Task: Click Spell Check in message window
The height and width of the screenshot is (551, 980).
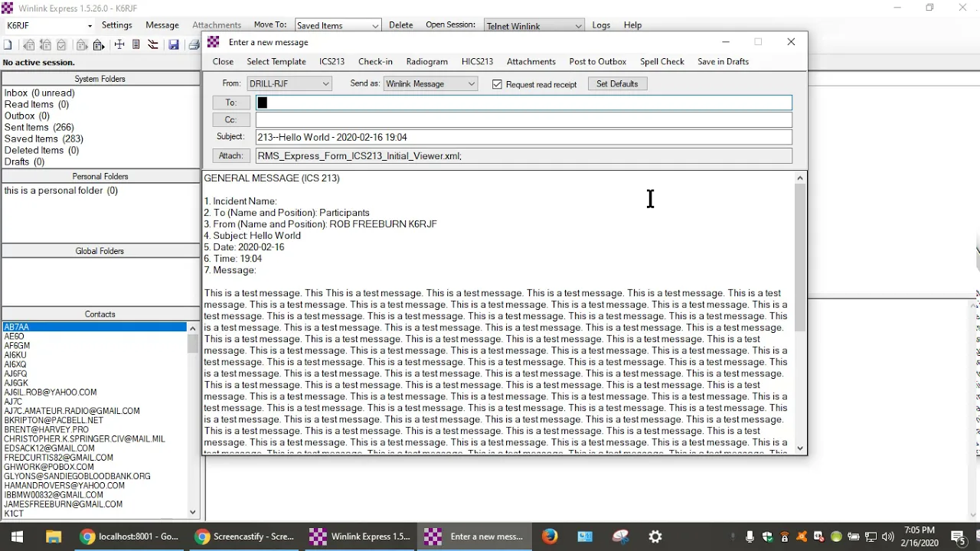Action: [662, 61]
